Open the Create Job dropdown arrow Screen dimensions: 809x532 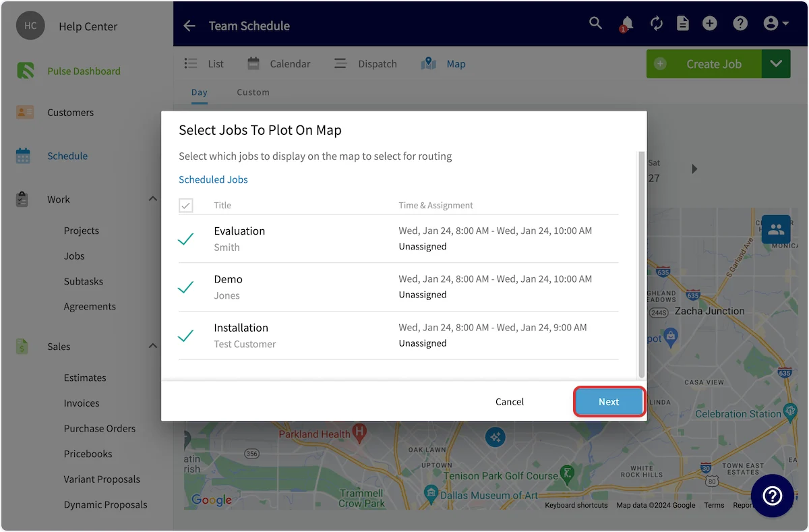coord(776,64)
